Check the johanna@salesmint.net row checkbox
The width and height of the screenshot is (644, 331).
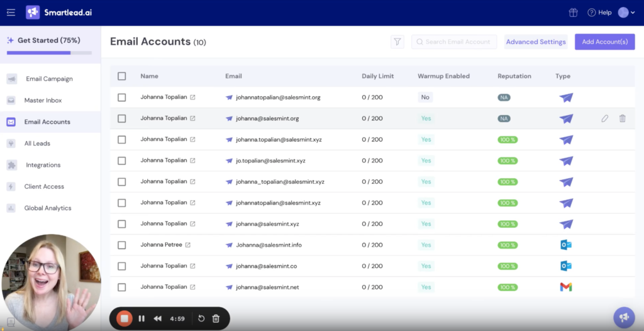pos(121,288)
